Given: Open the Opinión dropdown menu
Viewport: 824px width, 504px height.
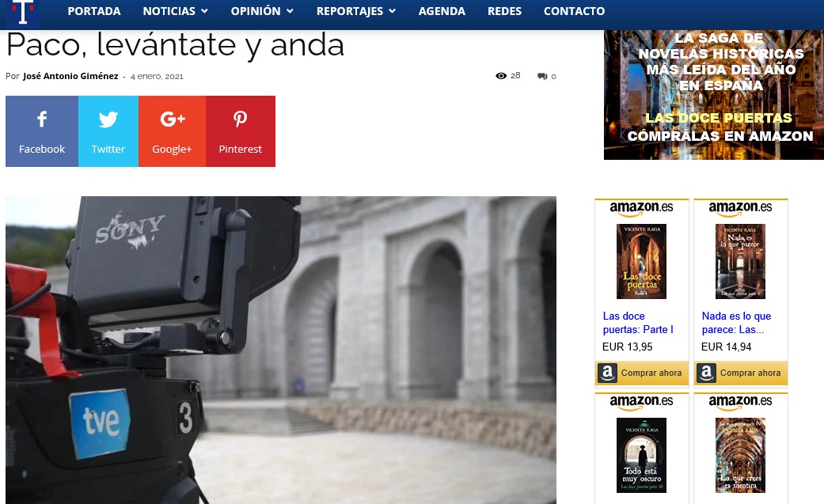Looking at the screenshot, I should tap(261, 11).
